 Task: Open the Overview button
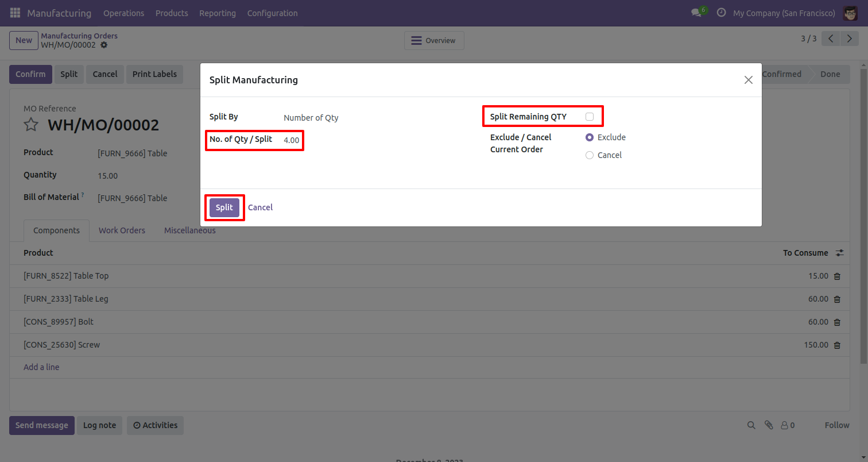point(434,40)
